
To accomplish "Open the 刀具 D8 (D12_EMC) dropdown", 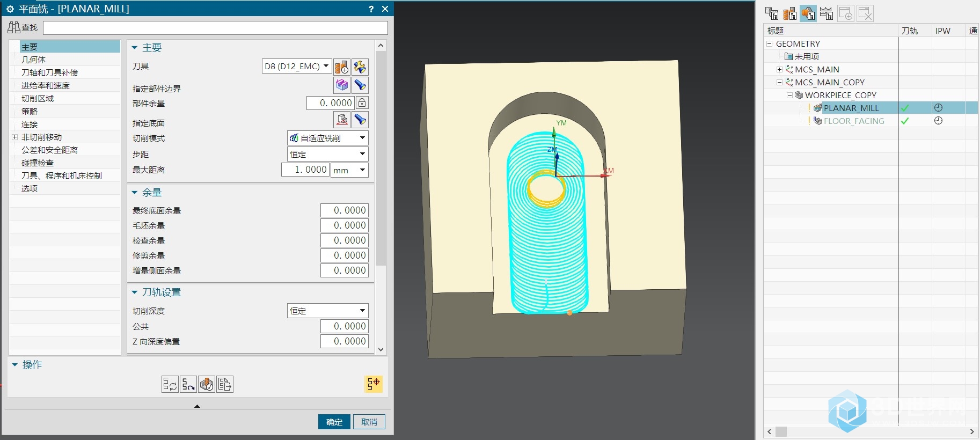I will pos(296,67).
